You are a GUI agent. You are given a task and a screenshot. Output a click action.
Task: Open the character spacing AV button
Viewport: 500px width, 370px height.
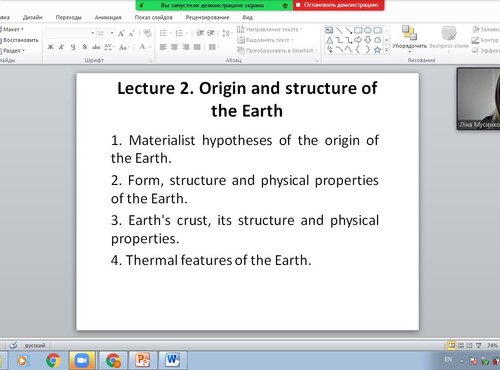[x=108, y=47]
